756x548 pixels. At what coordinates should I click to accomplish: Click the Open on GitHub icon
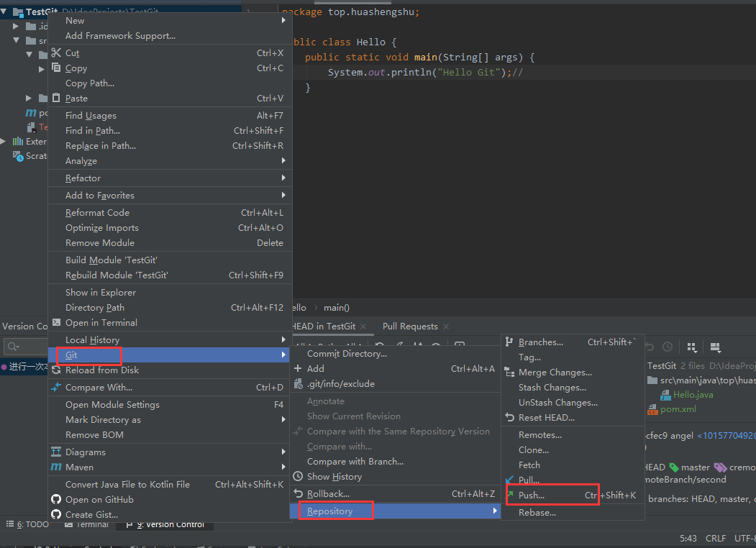[56, 499]
